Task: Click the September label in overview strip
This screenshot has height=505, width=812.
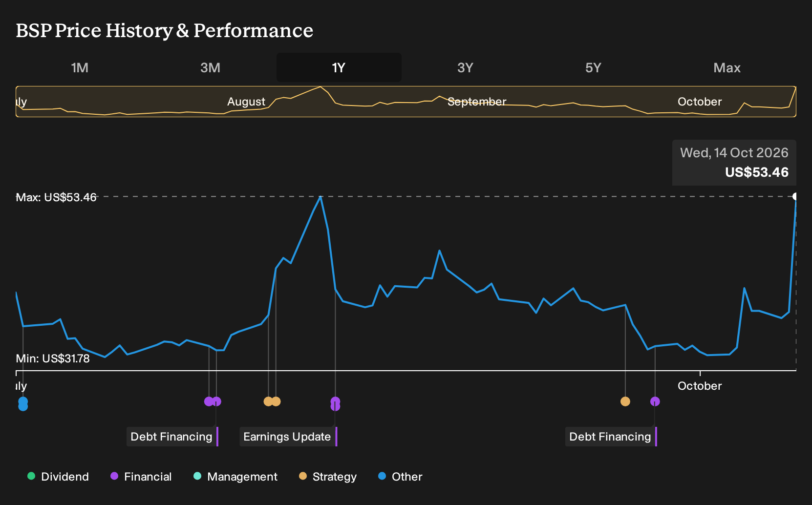Action: pyautogui.click(x=477, y=102)
